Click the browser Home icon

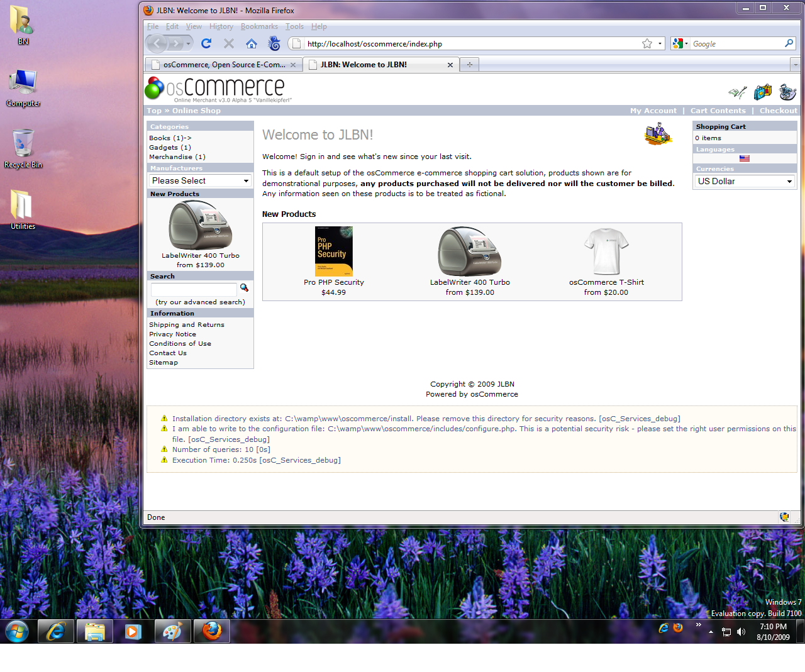click(252, 43)
